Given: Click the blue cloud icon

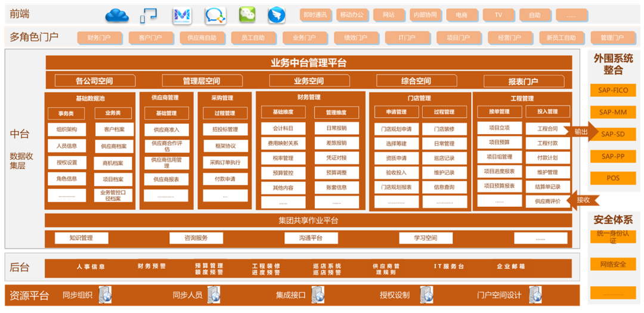Looking at the screenshot, I should tap(117, 16).
